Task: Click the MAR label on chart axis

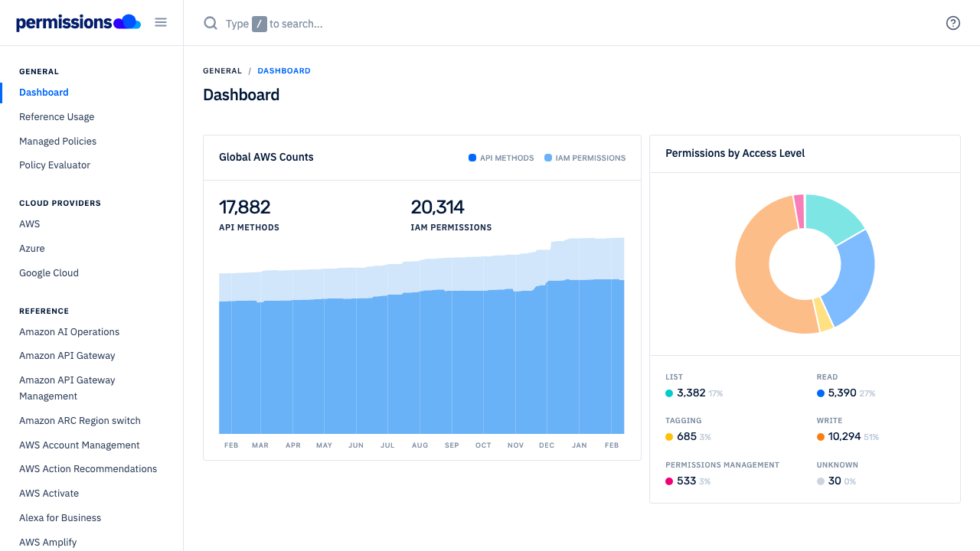Action: click(260, 445)
